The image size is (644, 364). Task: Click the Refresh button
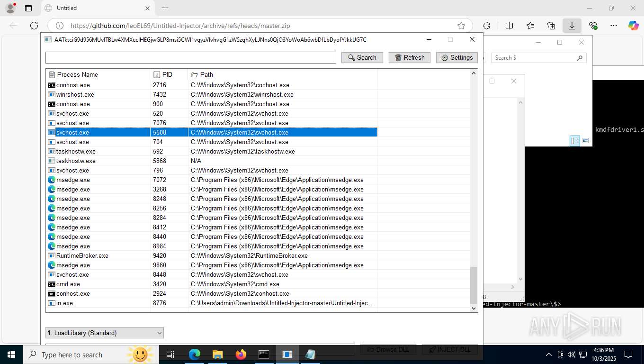(410, 57)
